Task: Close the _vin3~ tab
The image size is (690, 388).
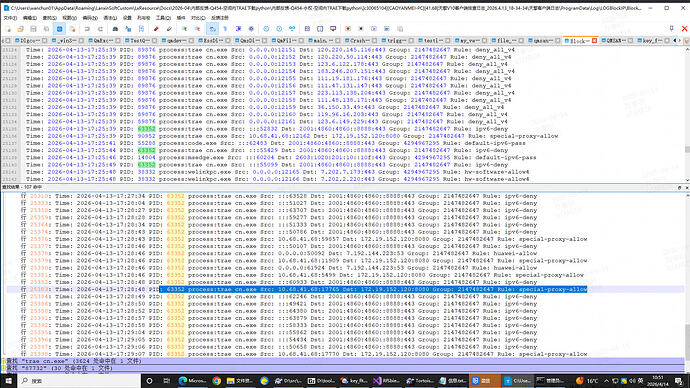Action: pos(81,40)
